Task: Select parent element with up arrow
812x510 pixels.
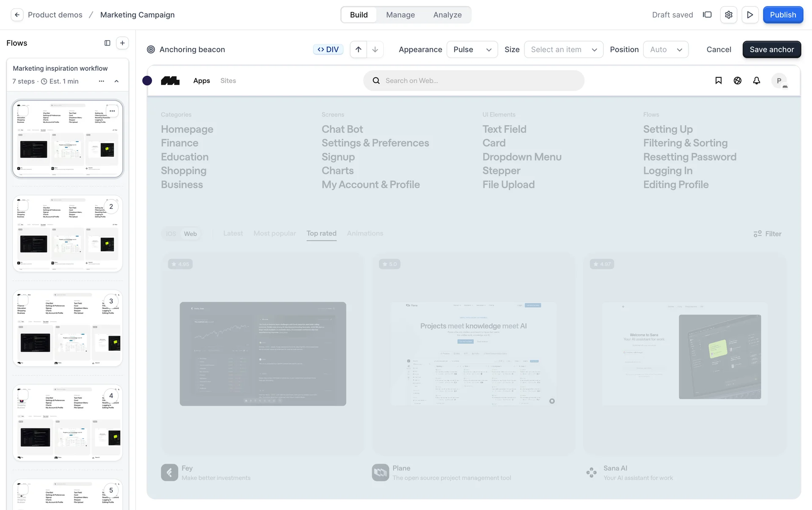Action: point(358,50)
